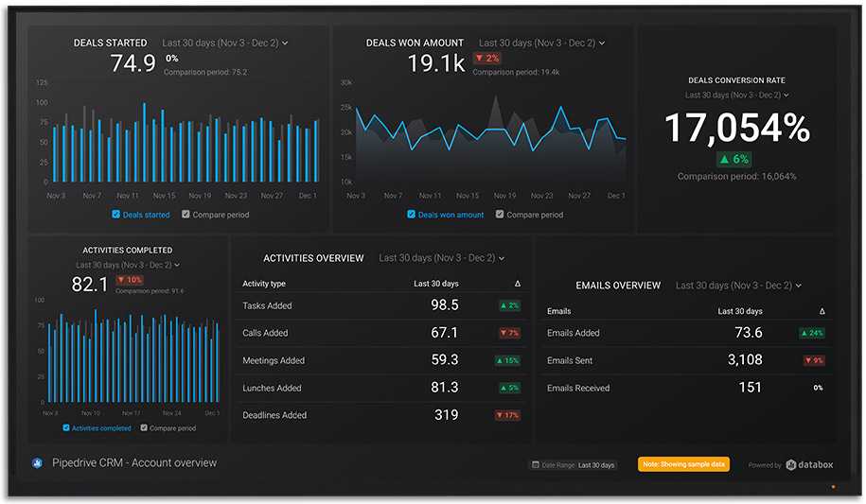Toggle the Deals started checkbox
The width and height of the screenshot is (866, 504).
click(x=116, y=215)
